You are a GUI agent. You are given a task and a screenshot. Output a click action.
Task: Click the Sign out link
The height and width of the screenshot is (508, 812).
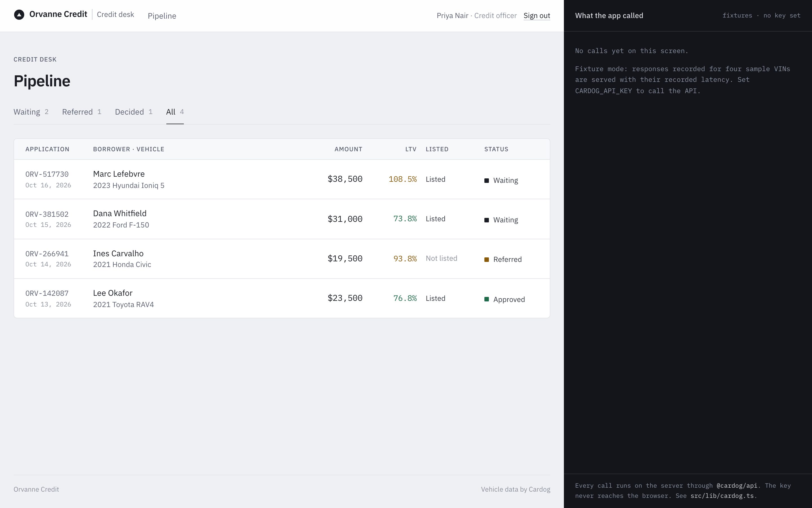tap(537, 16)
